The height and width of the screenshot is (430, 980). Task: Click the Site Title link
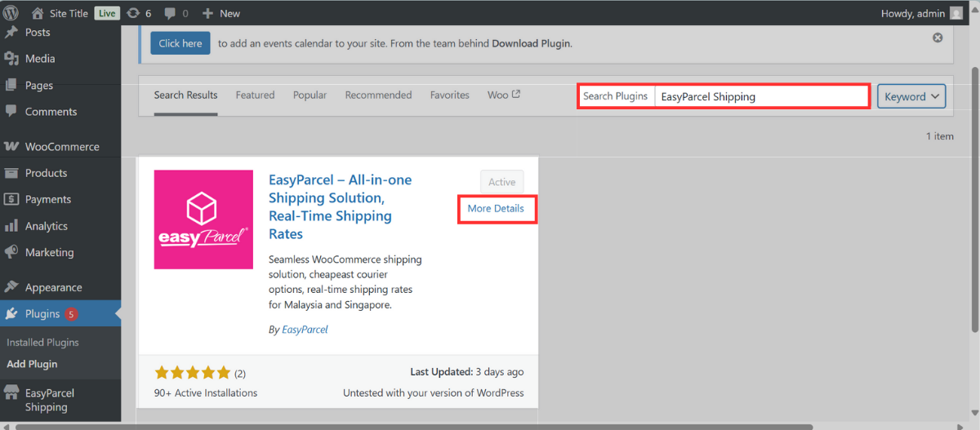69,13
